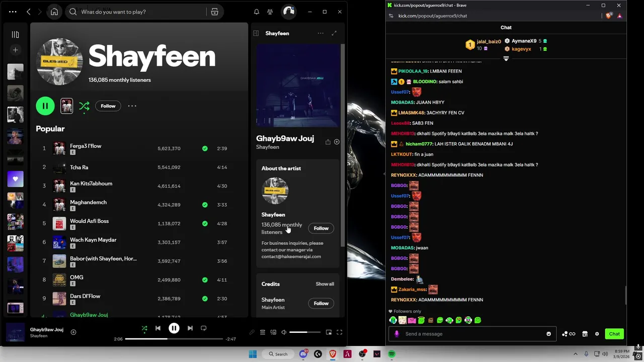Toggle repeat mode
Image resolution: width=644 pixels, height=362 pixels.
[203, 328]
